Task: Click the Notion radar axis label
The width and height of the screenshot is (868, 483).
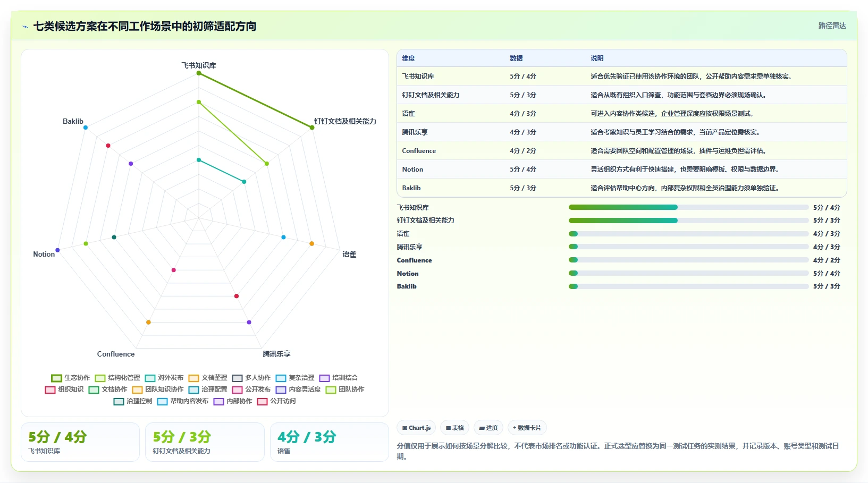Action: pyautogui.click(x=44, y=255)
